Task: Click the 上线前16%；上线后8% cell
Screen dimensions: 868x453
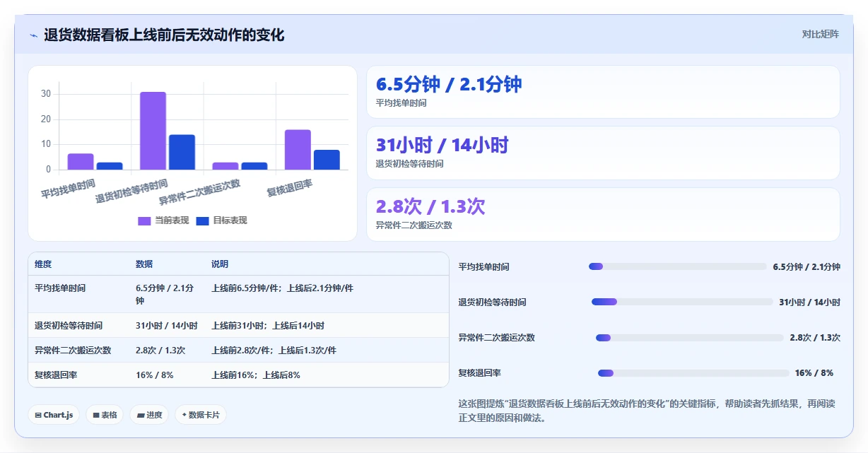Action: click(x=256, y=375)
